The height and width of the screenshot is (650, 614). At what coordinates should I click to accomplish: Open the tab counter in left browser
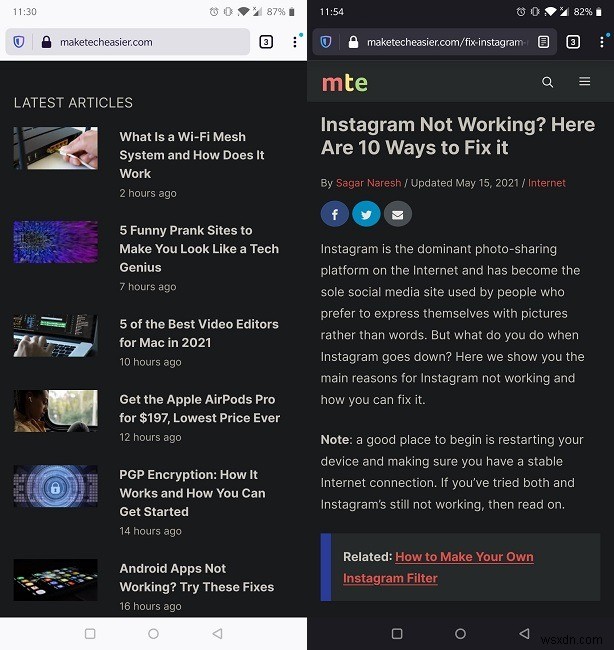266,42
